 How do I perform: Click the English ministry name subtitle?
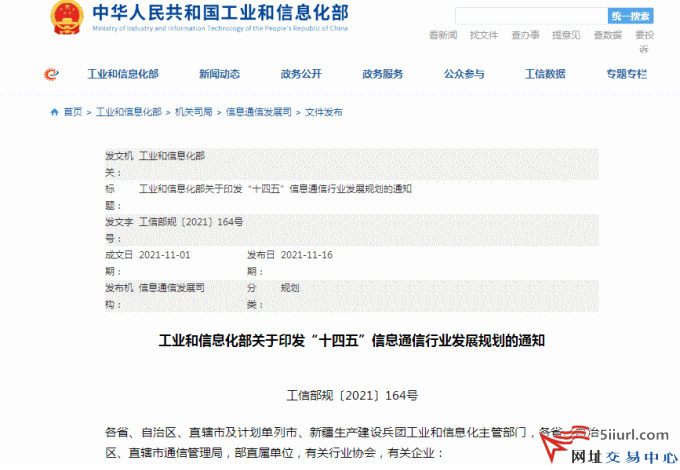(x=220, y=29)
